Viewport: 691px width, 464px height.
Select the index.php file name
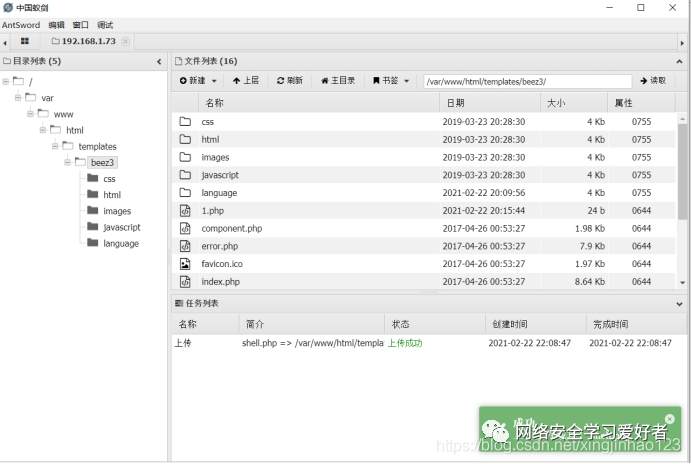click(220, 282)
